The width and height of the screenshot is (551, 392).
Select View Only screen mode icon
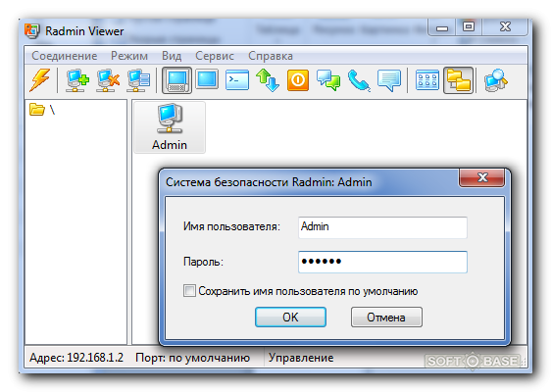coord(207,79)
